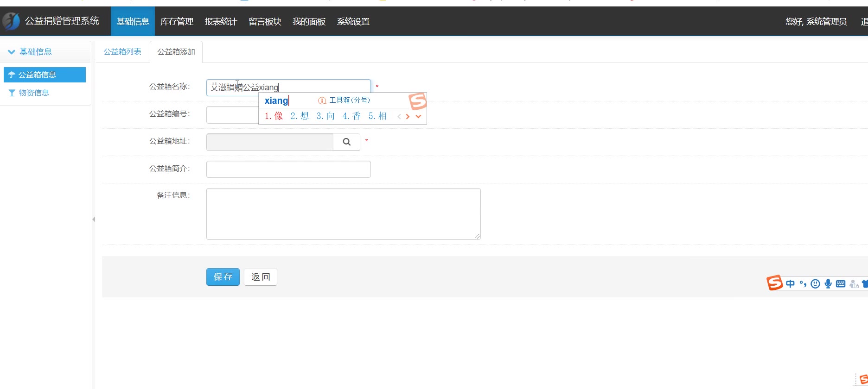Open the smiley emoji panel on IME bar
This screenshot has width=868, height=389.
816,284
